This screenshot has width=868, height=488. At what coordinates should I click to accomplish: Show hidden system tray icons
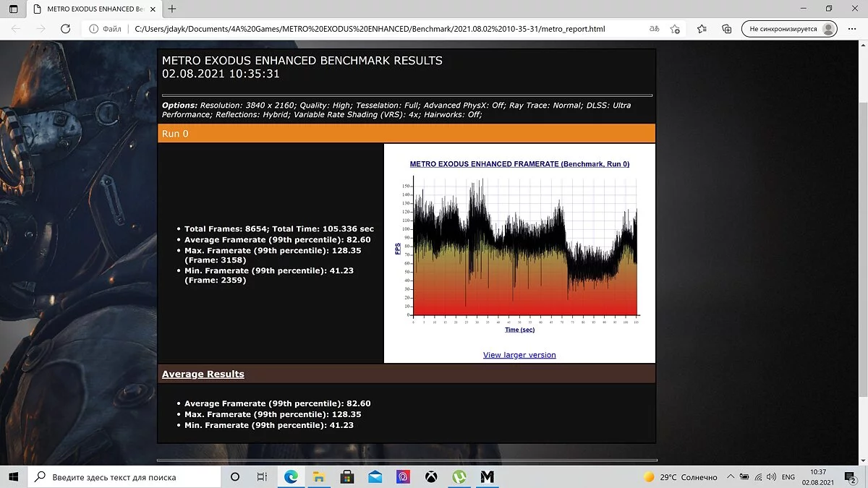pyautogui.click(x=730, y=477)
